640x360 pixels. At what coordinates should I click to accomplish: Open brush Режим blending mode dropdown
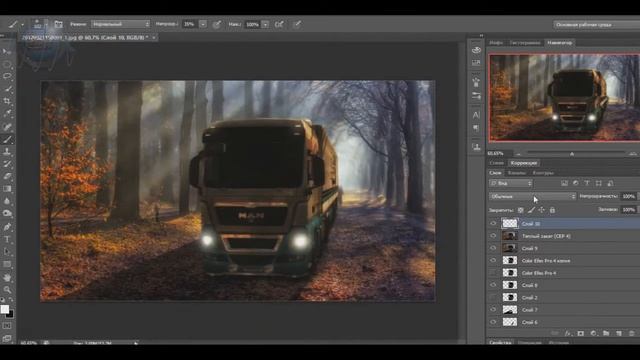120,24
